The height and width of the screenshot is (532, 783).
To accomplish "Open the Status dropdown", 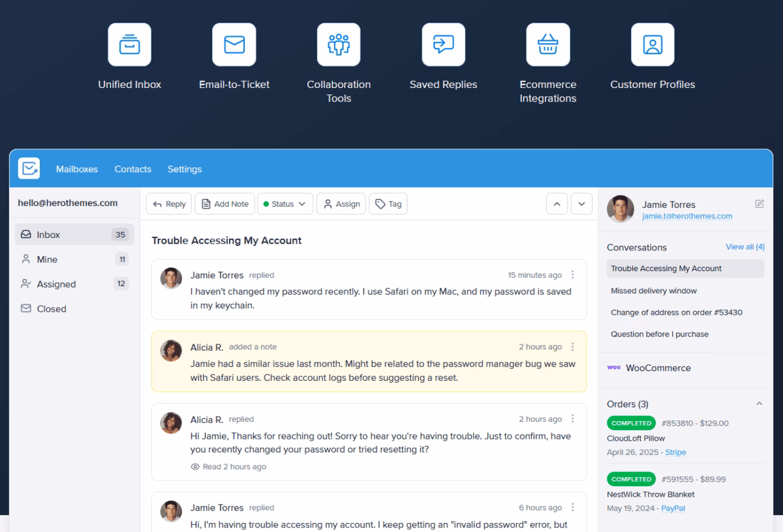I will click(285, 204).
